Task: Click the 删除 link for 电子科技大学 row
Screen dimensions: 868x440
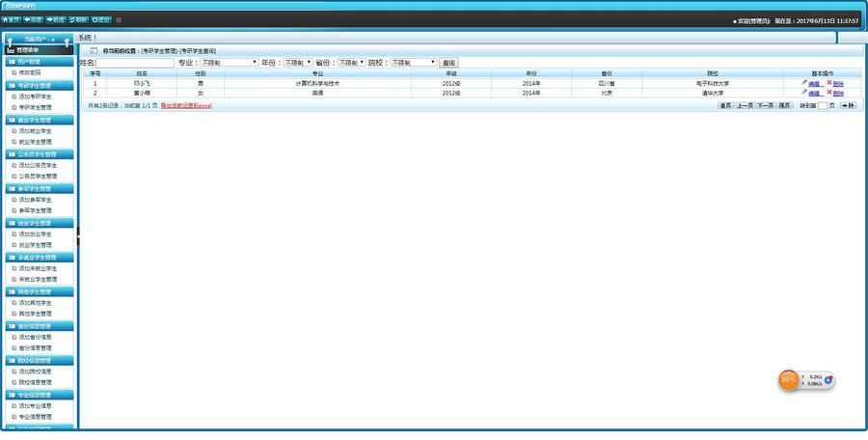Action: click(x=839, y=84)
